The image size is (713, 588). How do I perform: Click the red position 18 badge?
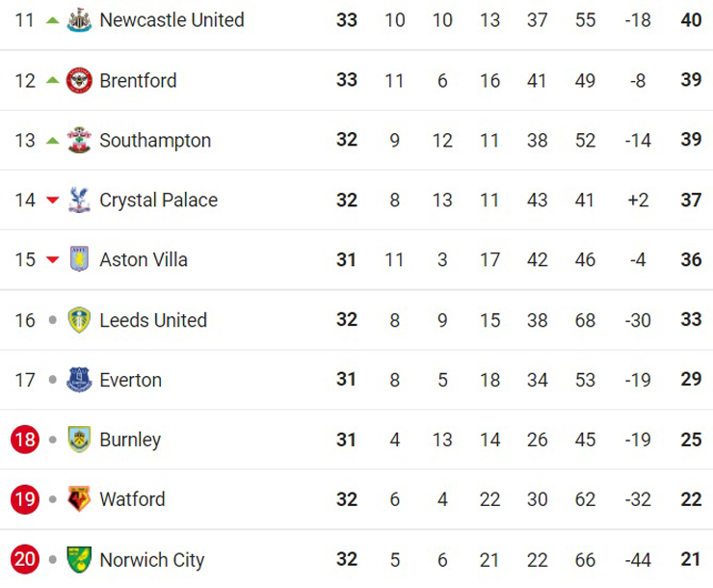25,441
